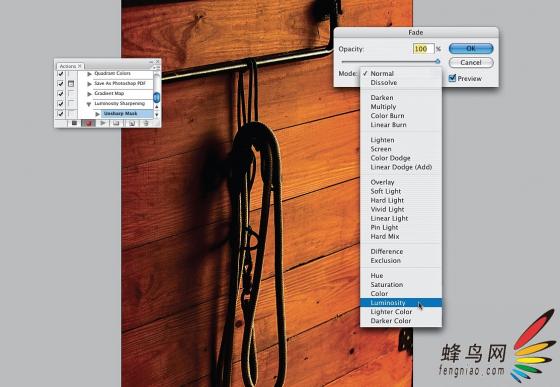Choose Lighten blend mode

[401, 140]
